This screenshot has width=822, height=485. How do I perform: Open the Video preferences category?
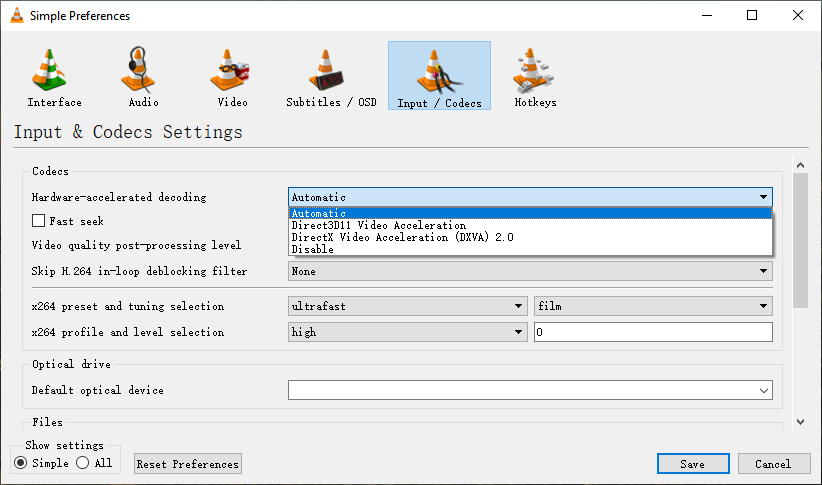tap(232, 76)
